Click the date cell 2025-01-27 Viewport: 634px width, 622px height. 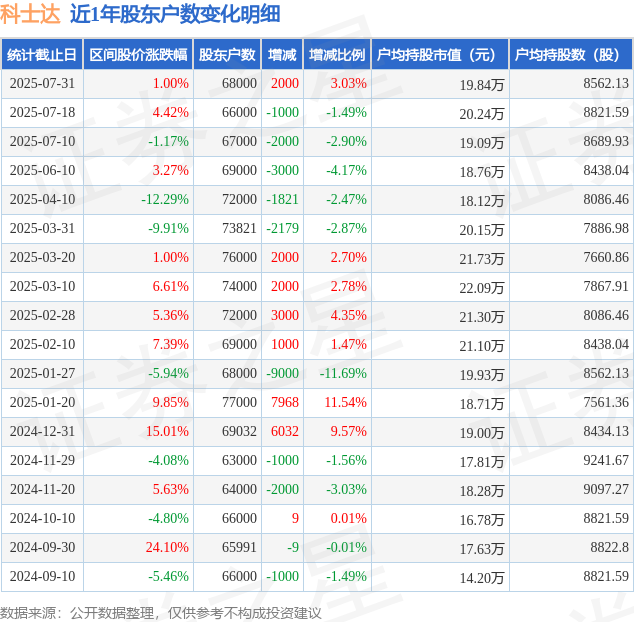[42, 373]
